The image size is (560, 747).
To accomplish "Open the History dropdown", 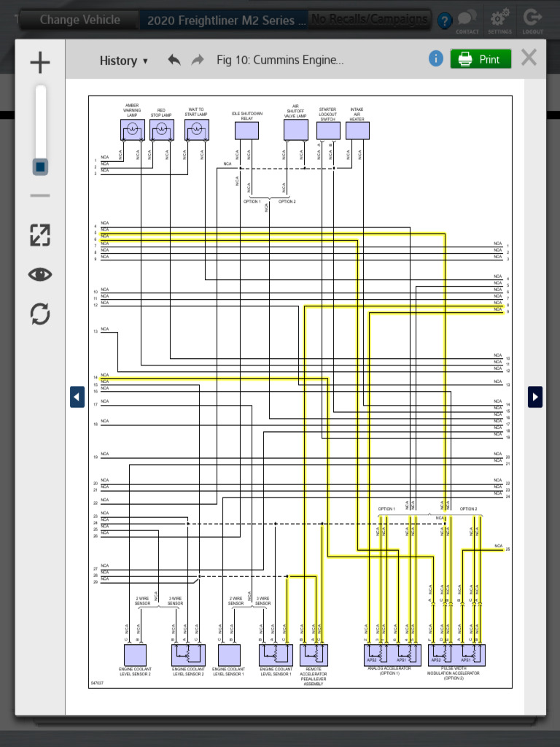I will [123, 61].
